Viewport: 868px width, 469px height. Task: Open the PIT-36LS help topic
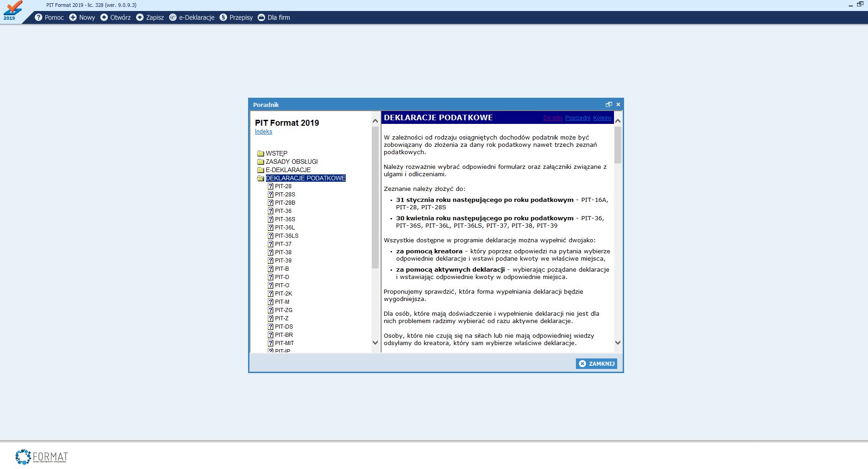click(287, 236)
